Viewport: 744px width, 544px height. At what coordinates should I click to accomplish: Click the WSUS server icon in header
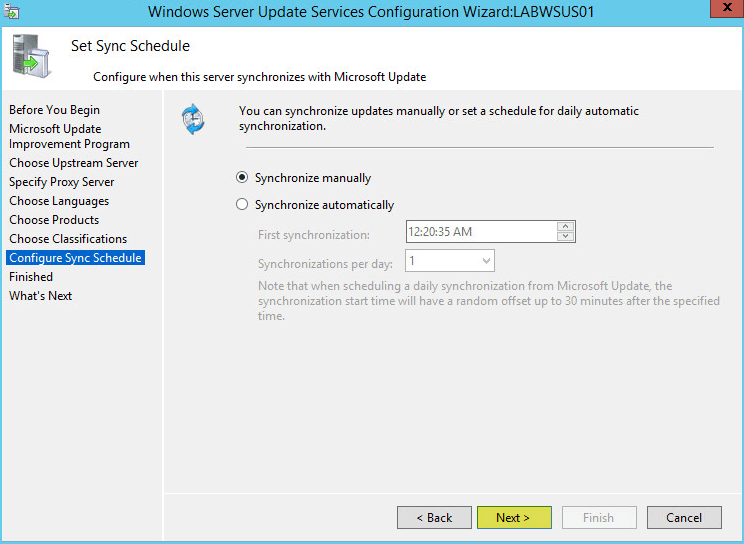pos(31,57)
